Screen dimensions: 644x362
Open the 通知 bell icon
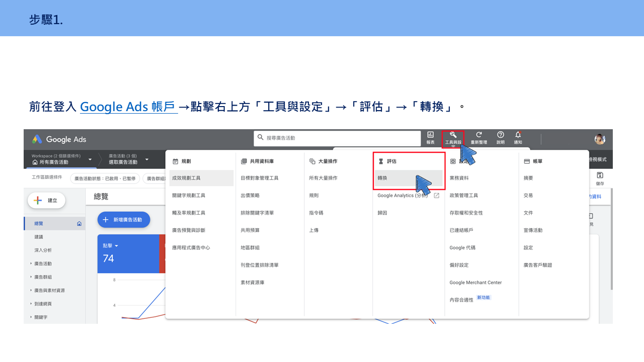[x=518, y=138]
